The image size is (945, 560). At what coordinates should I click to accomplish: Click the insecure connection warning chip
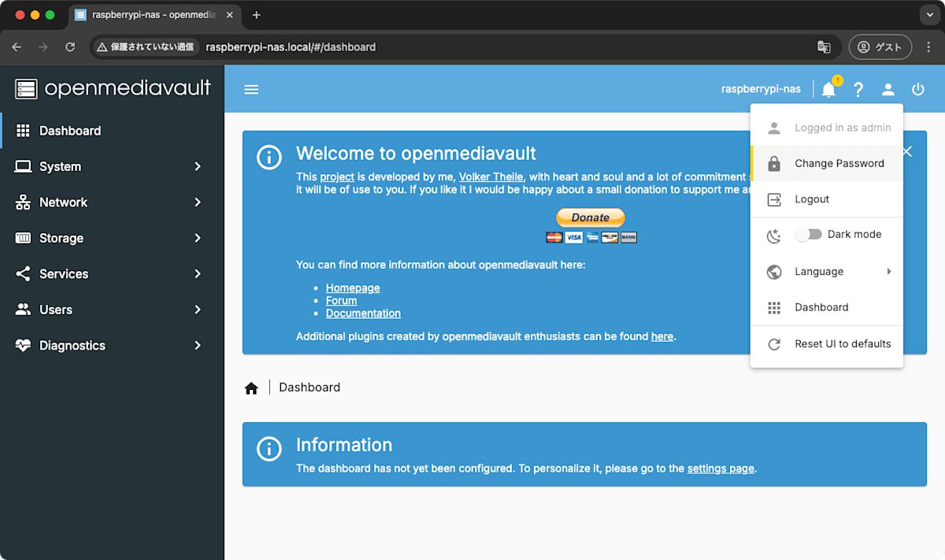click(146, 47)
